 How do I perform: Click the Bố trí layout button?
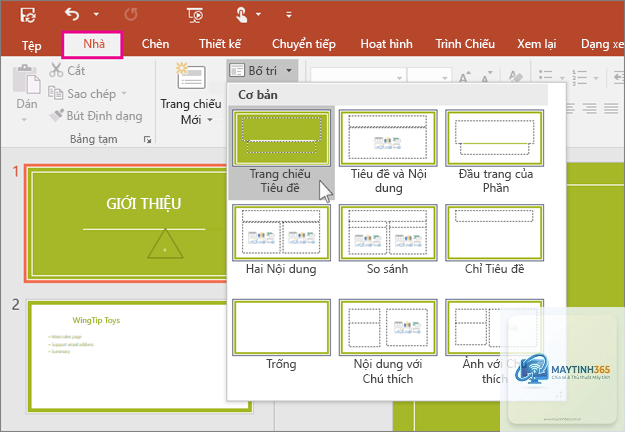(x=261, y=71)
